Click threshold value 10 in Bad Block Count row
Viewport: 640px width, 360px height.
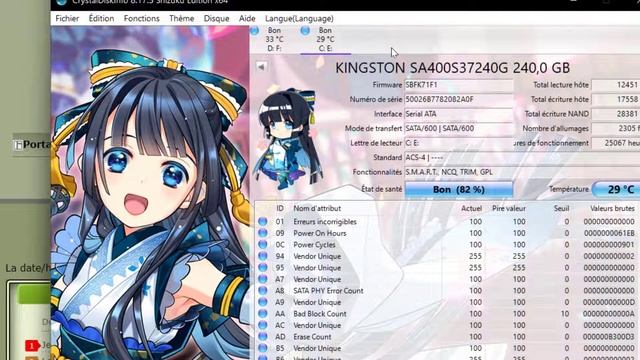point(565,314)
